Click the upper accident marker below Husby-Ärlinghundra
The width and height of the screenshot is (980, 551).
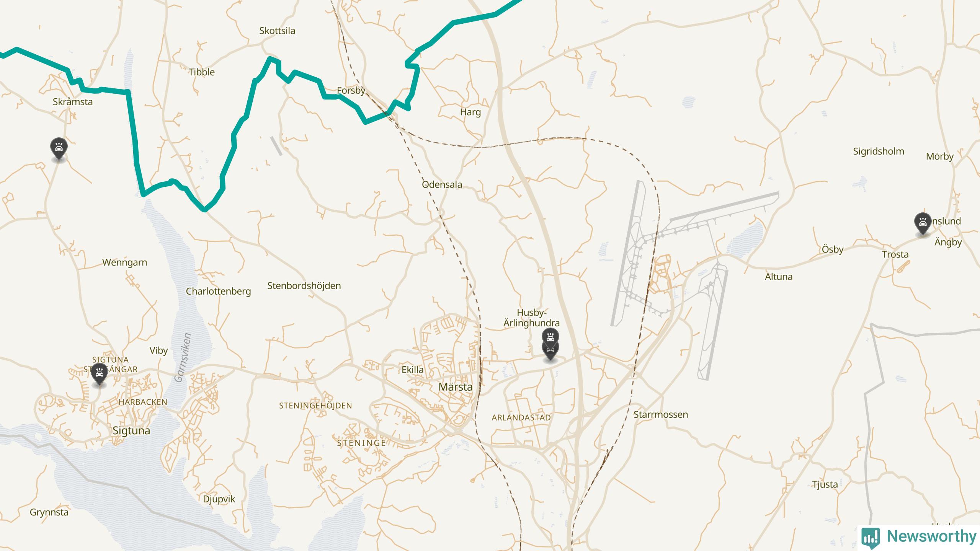point(550,337)
